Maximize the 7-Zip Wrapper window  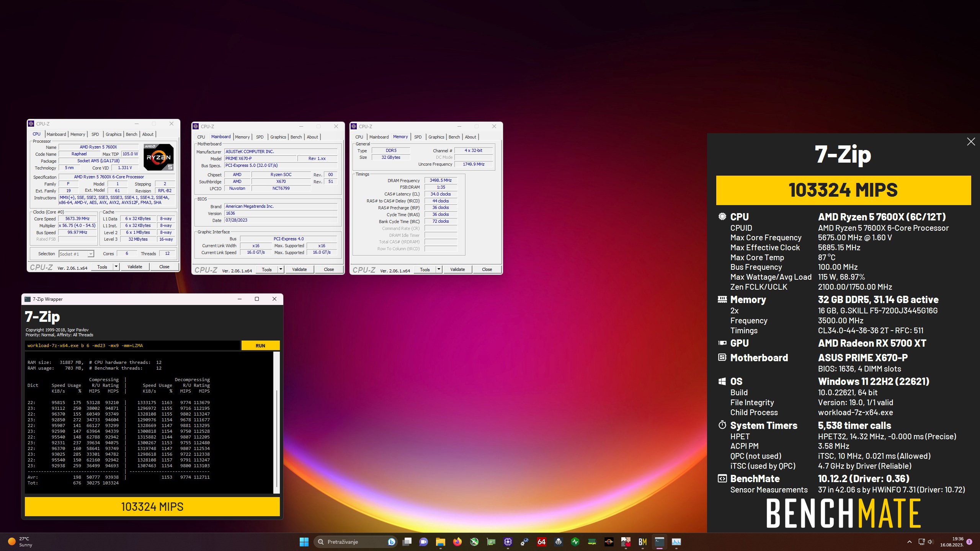[257, 299]
